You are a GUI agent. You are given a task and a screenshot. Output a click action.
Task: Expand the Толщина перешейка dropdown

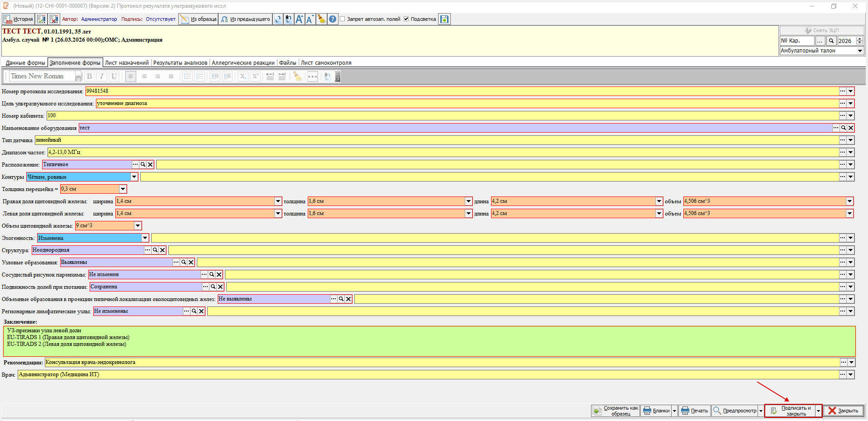pyautogui.click(x=123, y=189)
